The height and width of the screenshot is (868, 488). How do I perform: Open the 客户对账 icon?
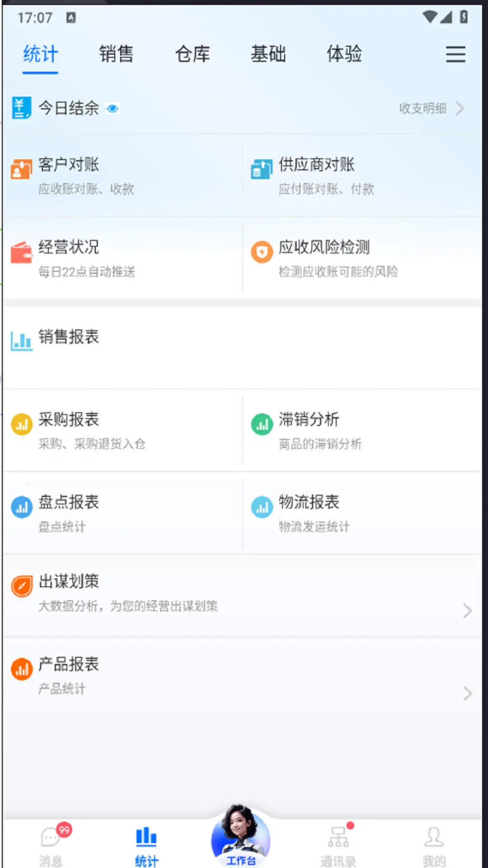(22, 169)
